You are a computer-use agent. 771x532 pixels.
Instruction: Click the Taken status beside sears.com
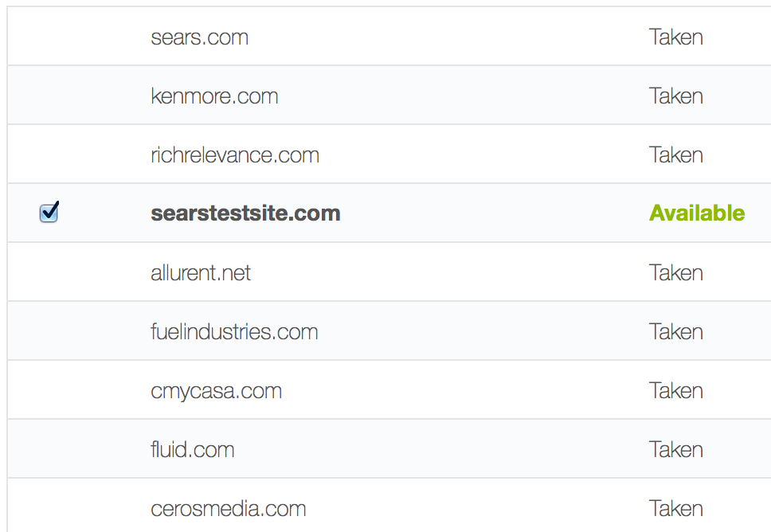[x=675, y=37]
